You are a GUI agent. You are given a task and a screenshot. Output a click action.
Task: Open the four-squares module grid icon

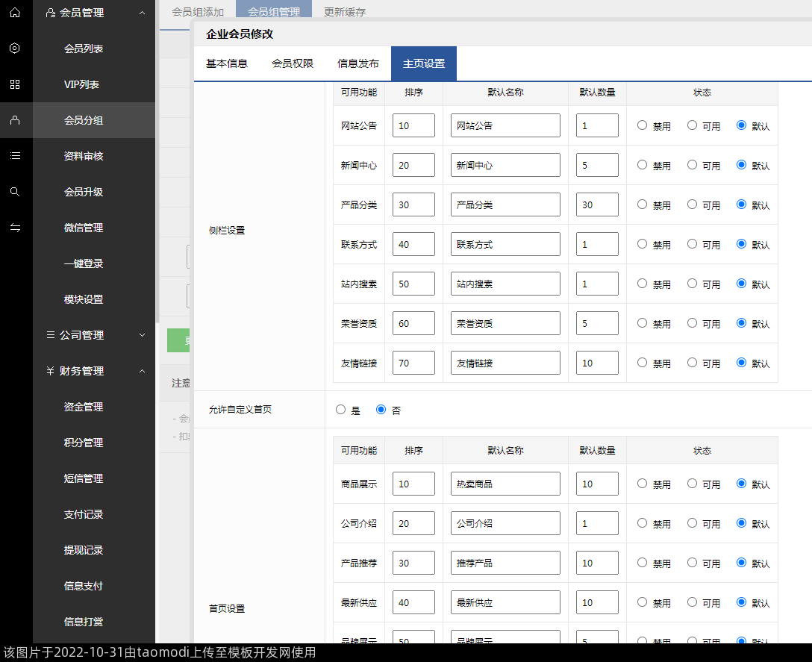tap(15, 84)
